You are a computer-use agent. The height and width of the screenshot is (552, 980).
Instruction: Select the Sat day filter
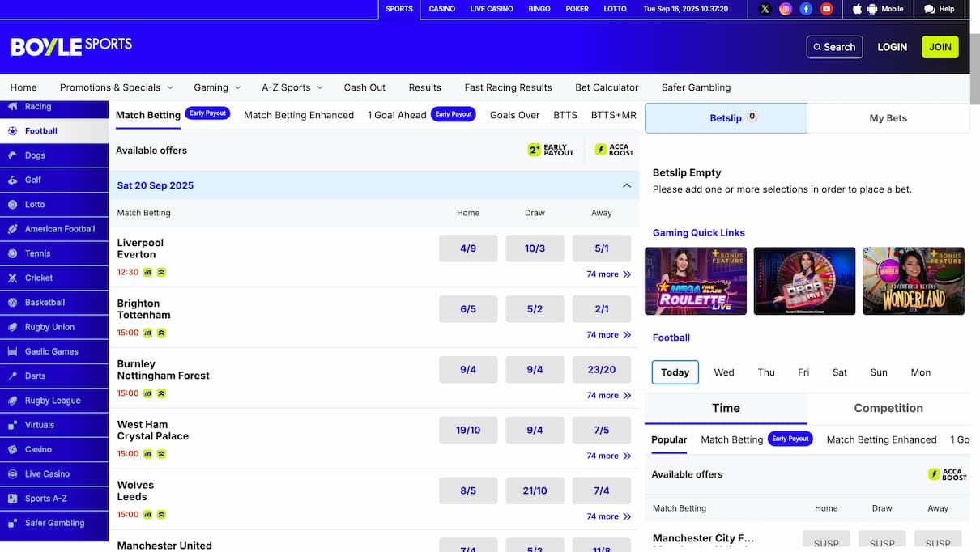[x=840, y=372]
